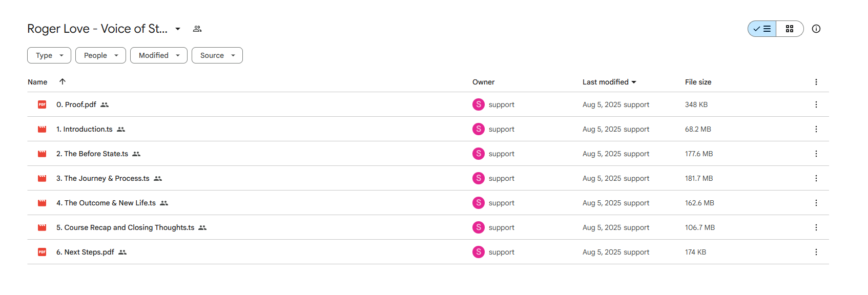Click video icon of 1. Introduction.ts
The width and height of the screenshot is (868, 295).
42,129
